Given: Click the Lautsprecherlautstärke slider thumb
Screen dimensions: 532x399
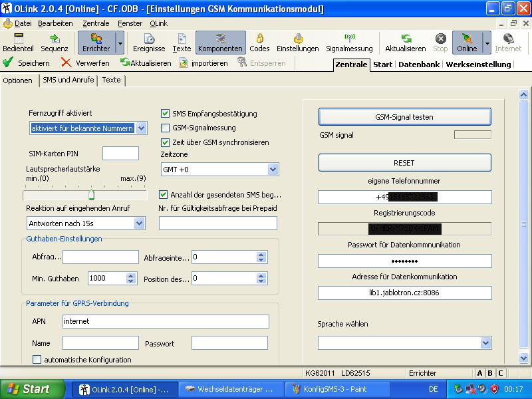Looking at the screenshot, I should click(x=91, y=195).
